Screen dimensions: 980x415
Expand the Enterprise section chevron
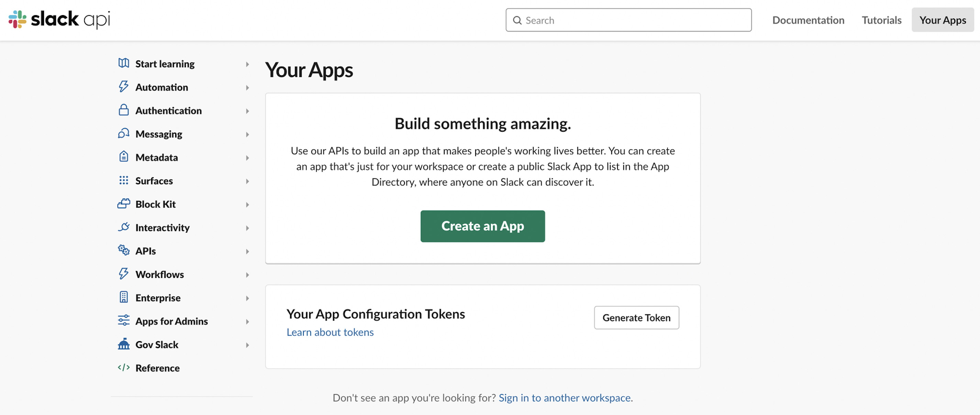[247, 298]
